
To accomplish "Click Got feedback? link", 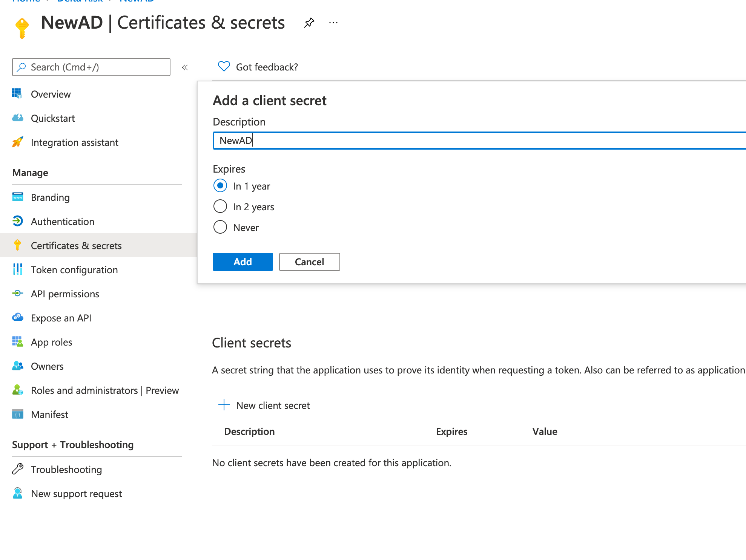I will point(267,67).
